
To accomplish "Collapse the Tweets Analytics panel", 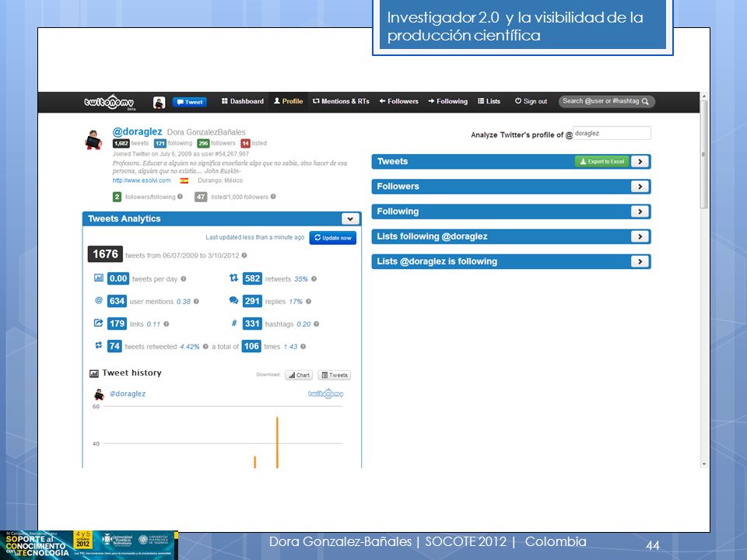I will [x=350, y=219].
